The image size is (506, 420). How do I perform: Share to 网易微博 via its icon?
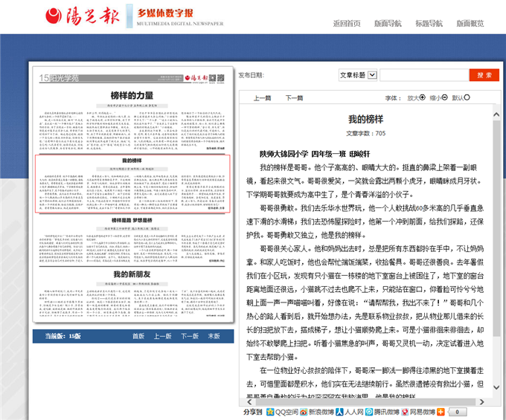pos(405,412)
